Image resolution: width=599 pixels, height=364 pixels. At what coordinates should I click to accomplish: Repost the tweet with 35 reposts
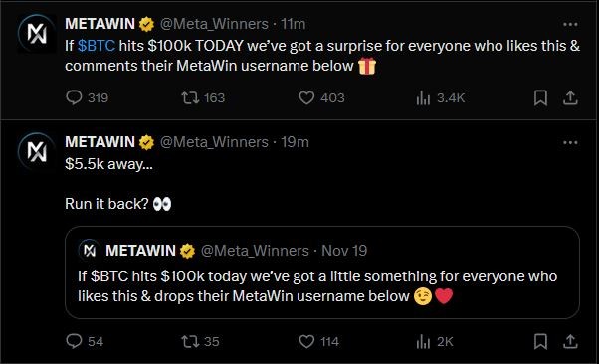click(190, 341)
